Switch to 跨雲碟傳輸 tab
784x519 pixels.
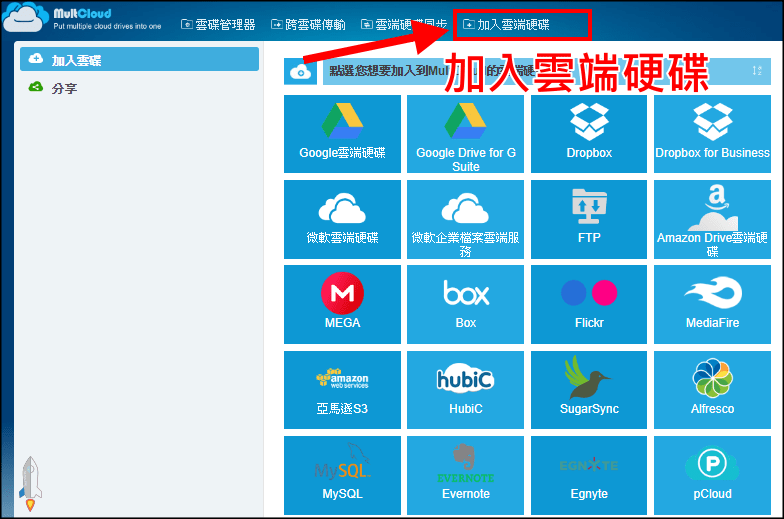308,24
